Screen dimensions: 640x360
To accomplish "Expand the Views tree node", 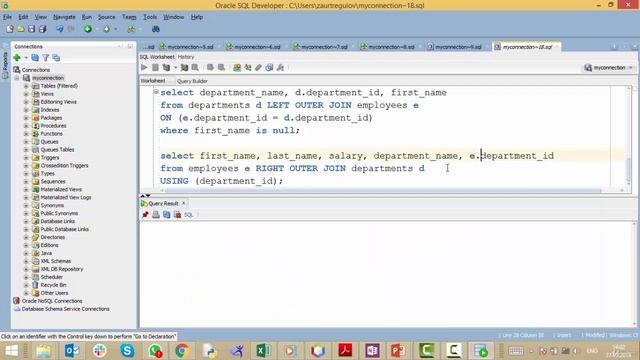I will [26, 94].
